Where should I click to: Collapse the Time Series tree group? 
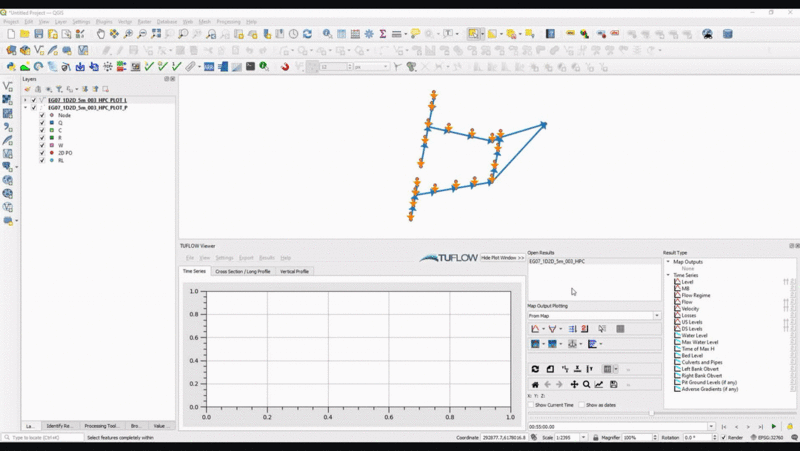(668, 275)
